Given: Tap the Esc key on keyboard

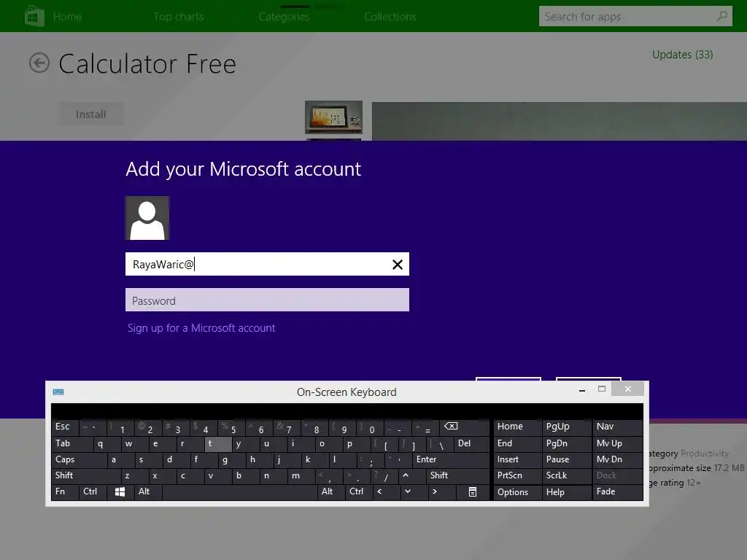Looking at the screenshot, I should point(65,427).
